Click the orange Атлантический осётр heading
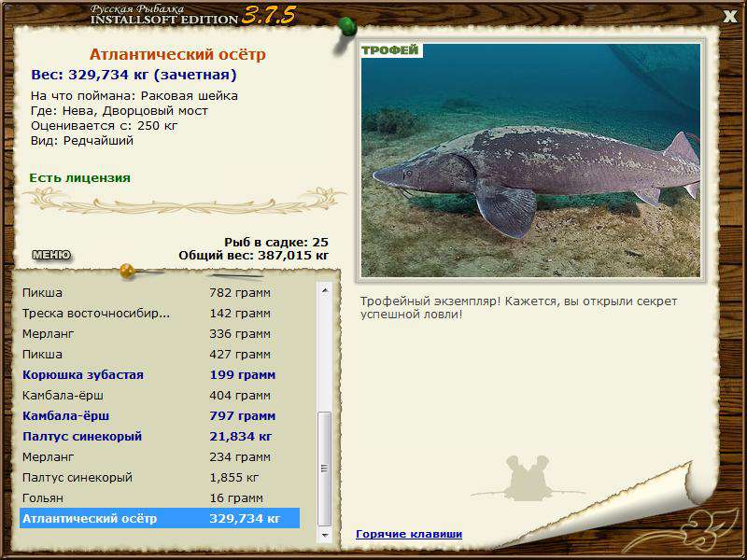Image resolution: width=747 pixels, height=560 pixels. 177,54
